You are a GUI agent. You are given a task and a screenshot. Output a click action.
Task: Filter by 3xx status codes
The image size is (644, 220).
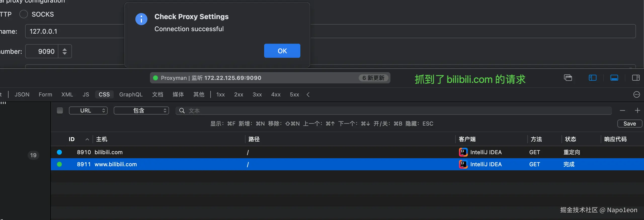[257, 94]
